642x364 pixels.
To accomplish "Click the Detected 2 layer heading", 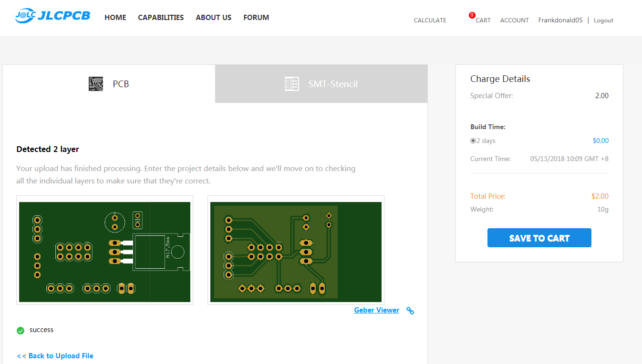I will [x=48, y=149].
